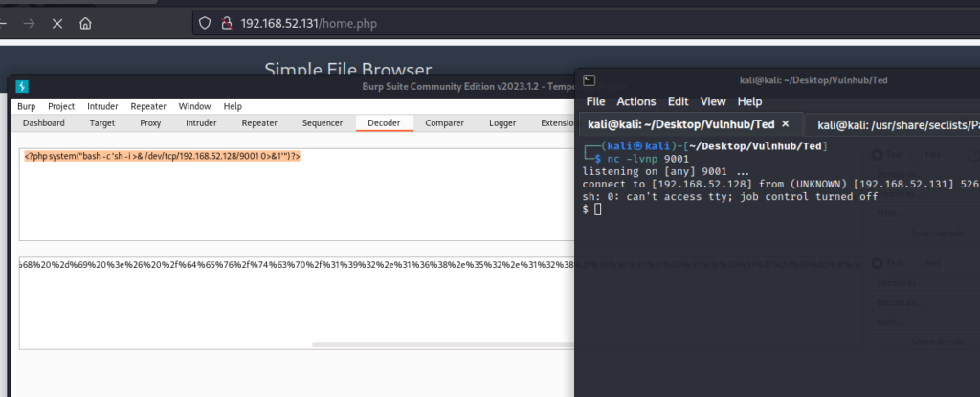Image resolution: width=980 pixels, height=397 pixels.
Task: Click the terminal window title text
Action: pyautogui.click(x=813, y=80)
